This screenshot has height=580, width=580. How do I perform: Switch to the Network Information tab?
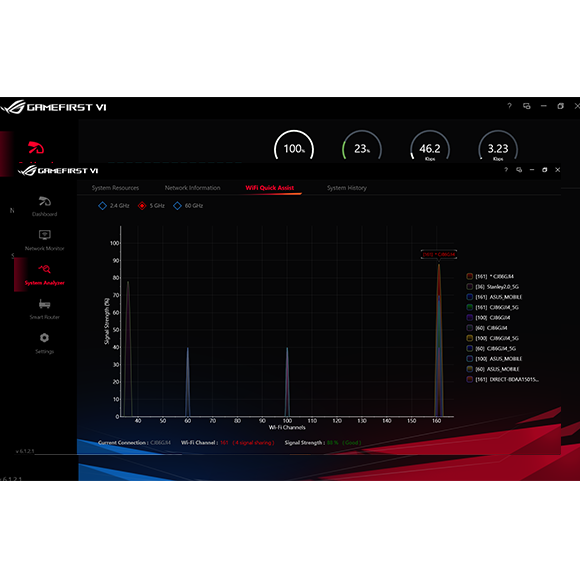(192, 188)
